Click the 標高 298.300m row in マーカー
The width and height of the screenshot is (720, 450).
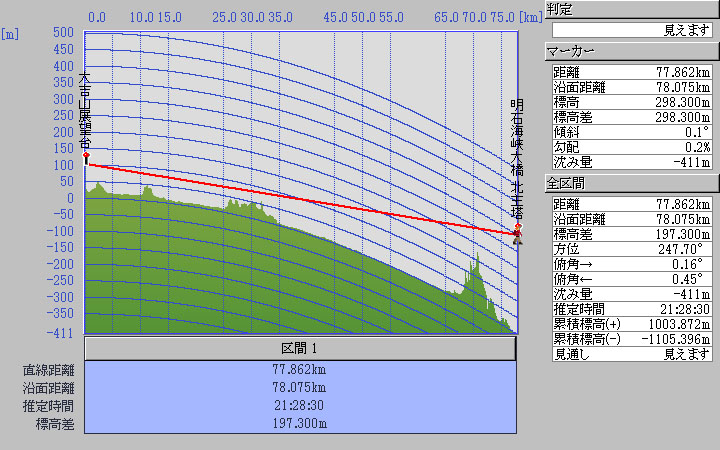(632, 102)
